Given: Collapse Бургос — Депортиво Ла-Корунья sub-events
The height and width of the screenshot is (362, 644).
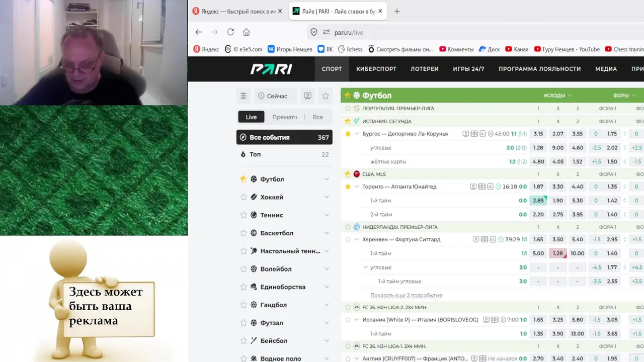Looking at the screenshot, I should [x=357, y=134].
